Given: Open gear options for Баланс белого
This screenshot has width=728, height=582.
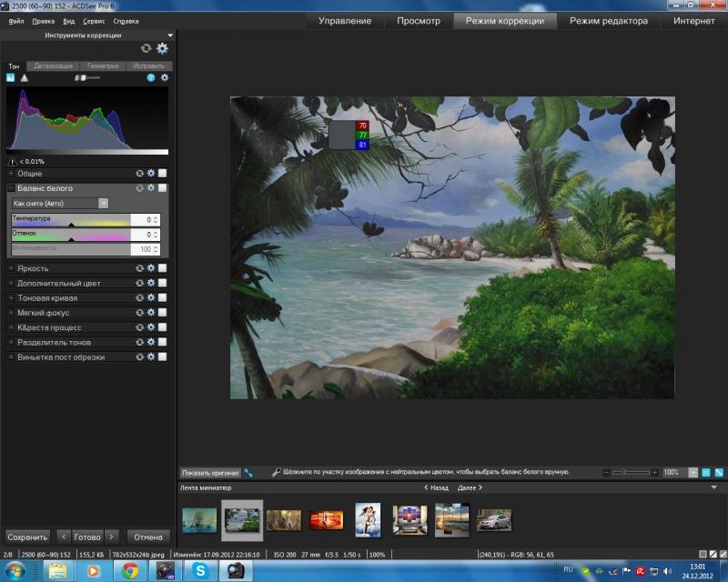Looking at the screenshot, I should [151, 188].
